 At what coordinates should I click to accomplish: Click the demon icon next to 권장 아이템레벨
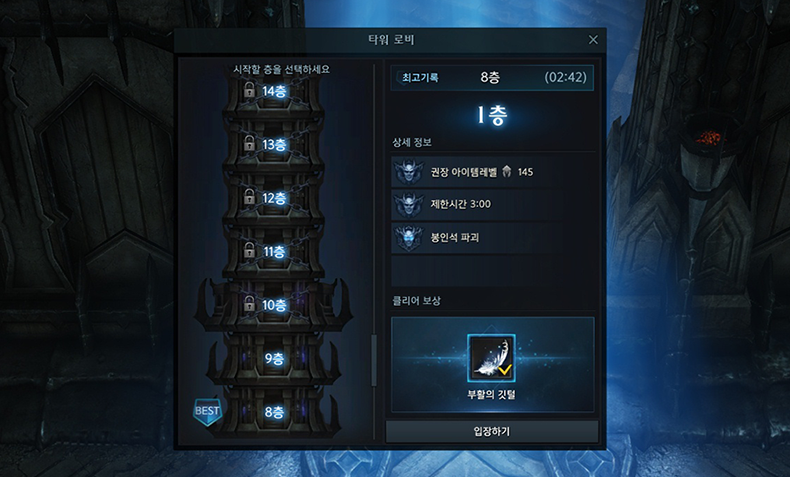(x=409, y=172)
